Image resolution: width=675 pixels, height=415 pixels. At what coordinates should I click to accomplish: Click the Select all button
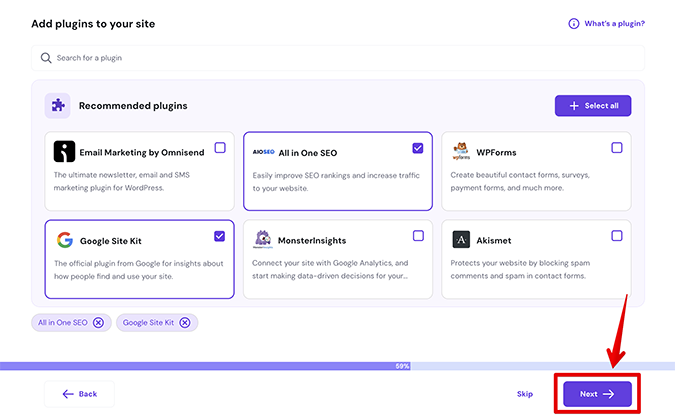pos(593,105)
